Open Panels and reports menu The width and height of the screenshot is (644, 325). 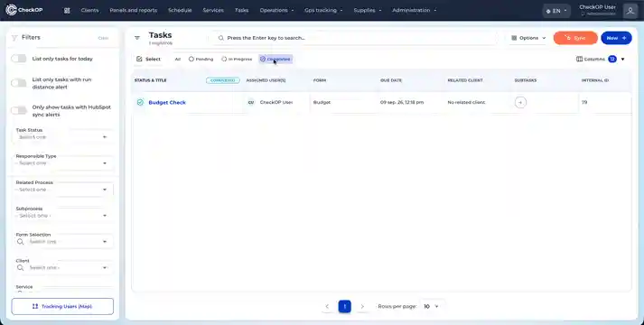pos(133,10)
